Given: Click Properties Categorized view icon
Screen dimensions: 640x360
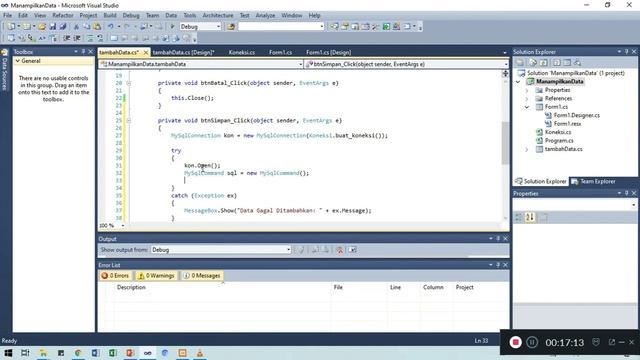Looking at the screenshot, I should click(518, 218).
